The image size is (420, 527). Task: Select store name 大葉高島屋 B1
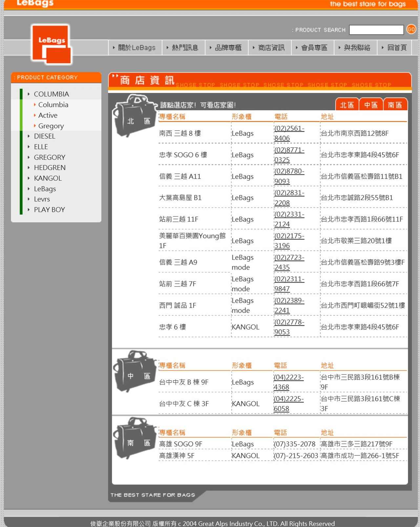tap(180, 198)
